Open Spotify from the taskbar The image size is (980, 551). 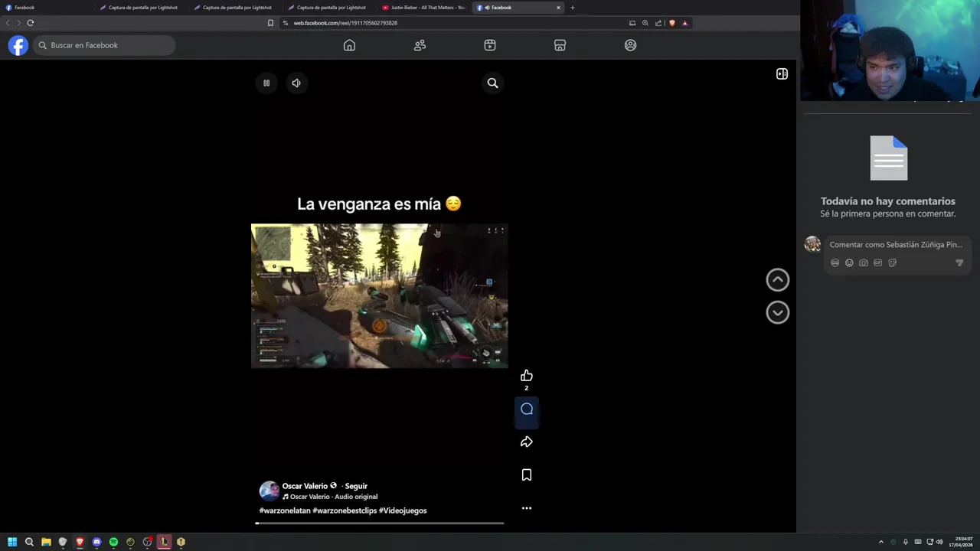[x=113, y=542]
